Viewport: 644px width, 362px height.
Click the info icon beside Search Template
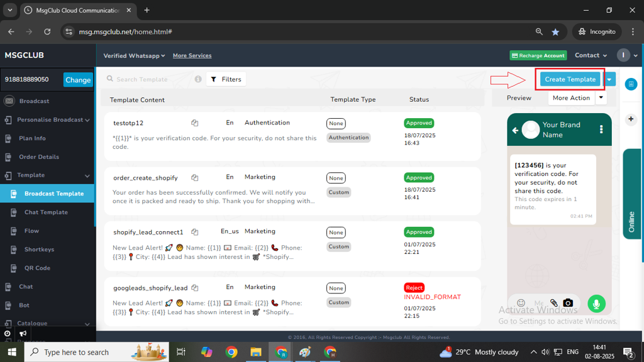[x=198, y=79]
